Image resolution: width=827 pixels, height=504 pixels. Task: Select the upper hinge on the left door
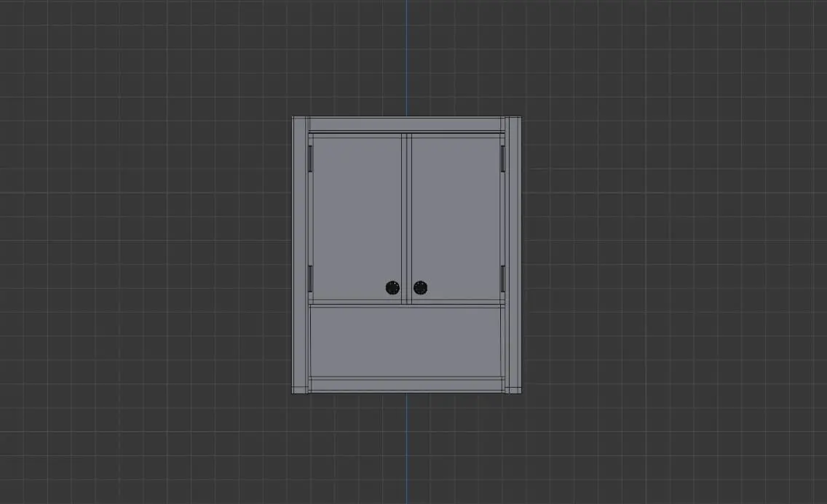(311, 159)
